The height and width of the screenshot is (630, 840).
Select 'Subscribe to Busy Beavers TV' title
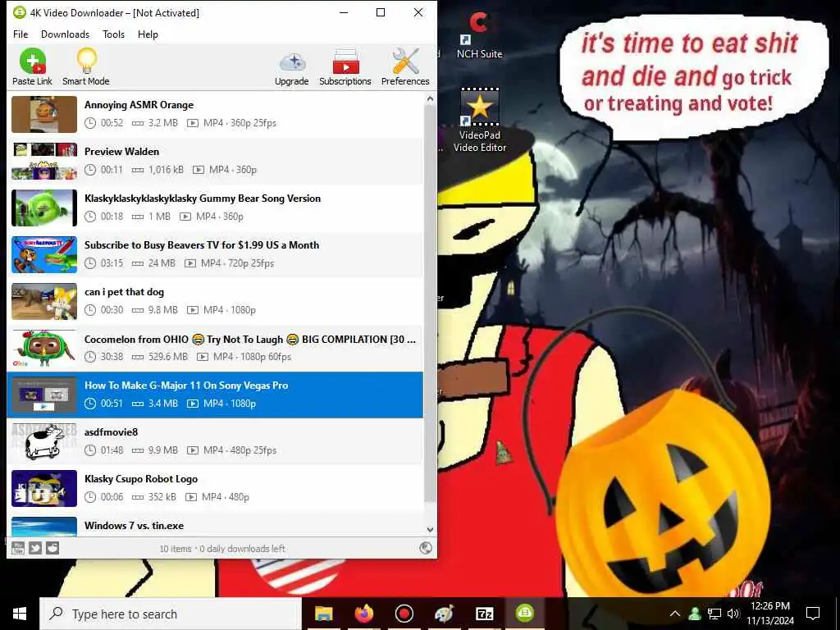pyautogui.click(x=202, y=244)
